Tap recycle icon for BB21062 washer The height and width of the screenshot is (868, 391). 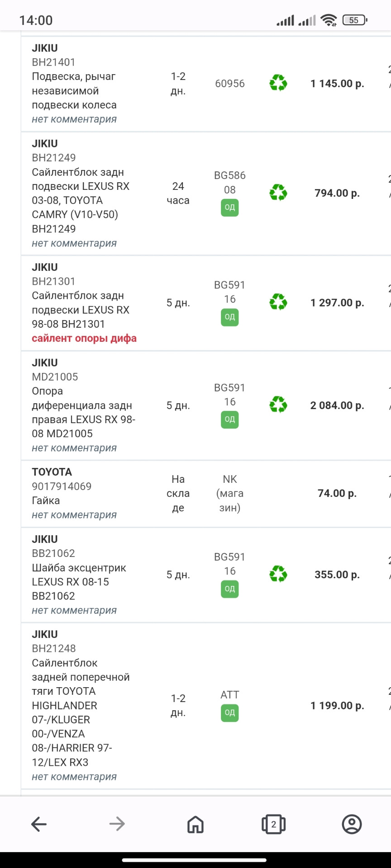pos(278,575)
